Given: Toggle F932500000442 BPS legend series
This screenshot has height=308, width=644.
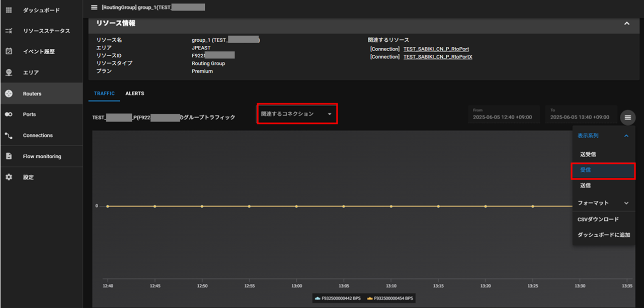Looking at the screenshot, I should 338,298.
